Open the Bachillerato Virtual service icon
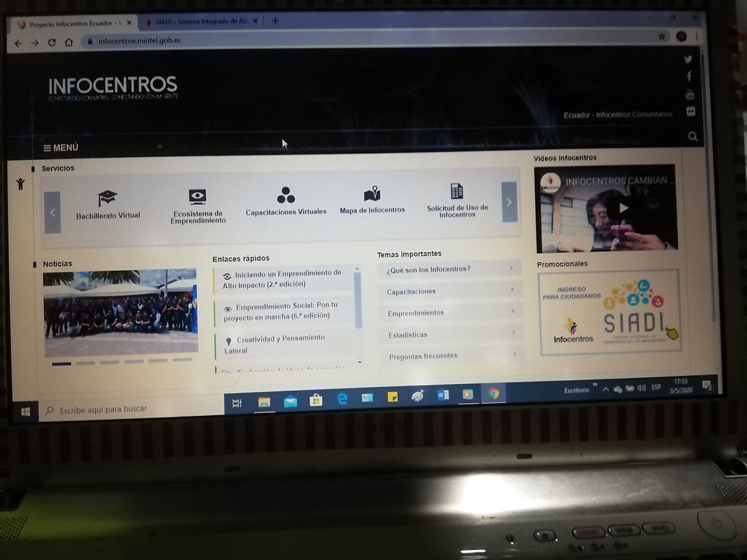747x560 pixels. coord(107,197)
